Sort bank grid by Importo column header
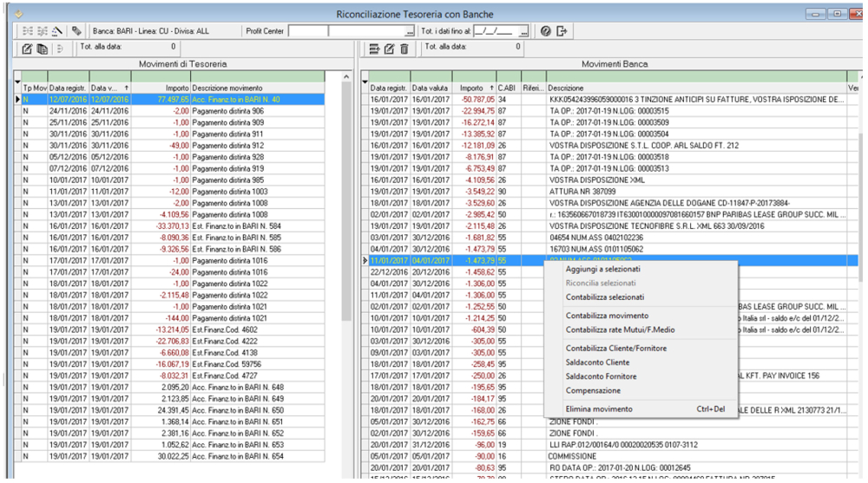 point(472,88)
